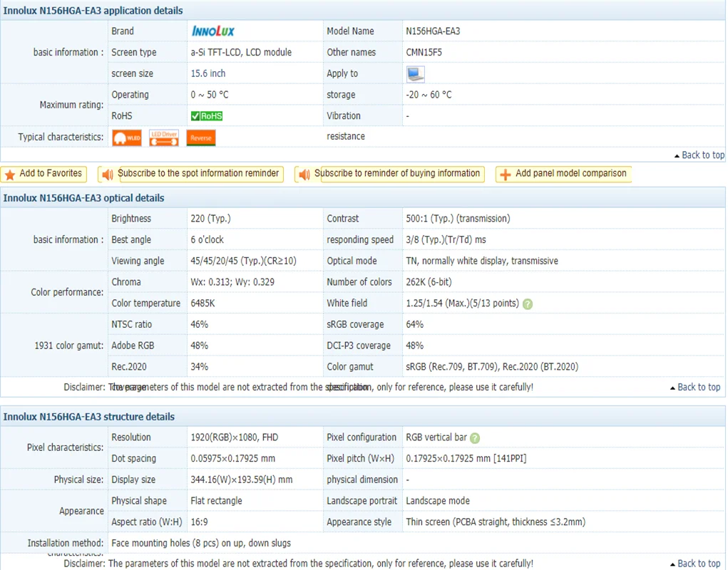Click resolution 1920(RGB)×1080, FHD

tap(235, 437)
